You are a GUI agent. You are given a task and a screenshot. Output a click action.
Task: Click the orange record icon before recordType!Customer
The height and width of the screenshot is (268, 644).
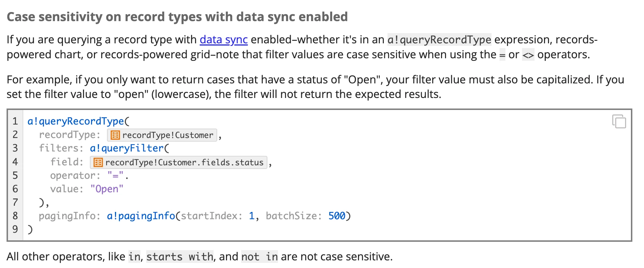pos(115,135)
